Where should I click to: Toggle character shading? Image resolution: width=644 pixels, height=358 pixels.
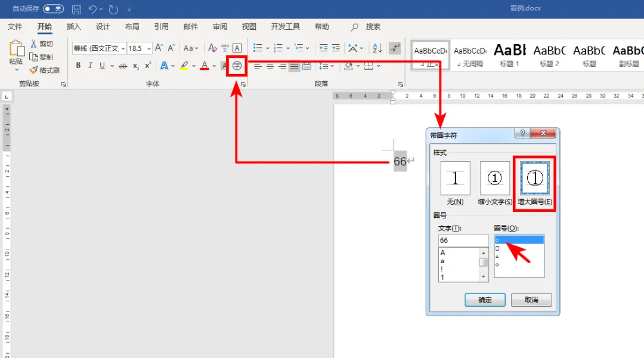tap(224, 66)
